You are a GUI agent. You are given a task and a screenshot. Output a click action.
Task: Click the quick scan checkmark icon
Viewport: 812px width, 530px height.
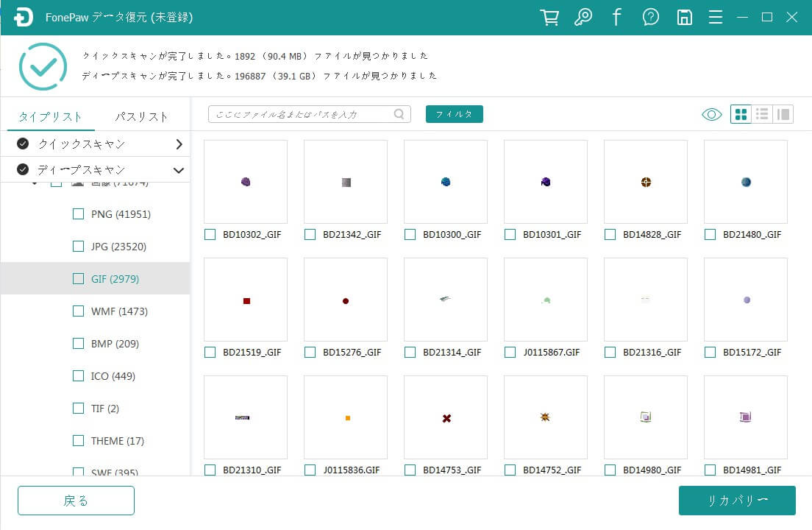(x=23, y=144)
